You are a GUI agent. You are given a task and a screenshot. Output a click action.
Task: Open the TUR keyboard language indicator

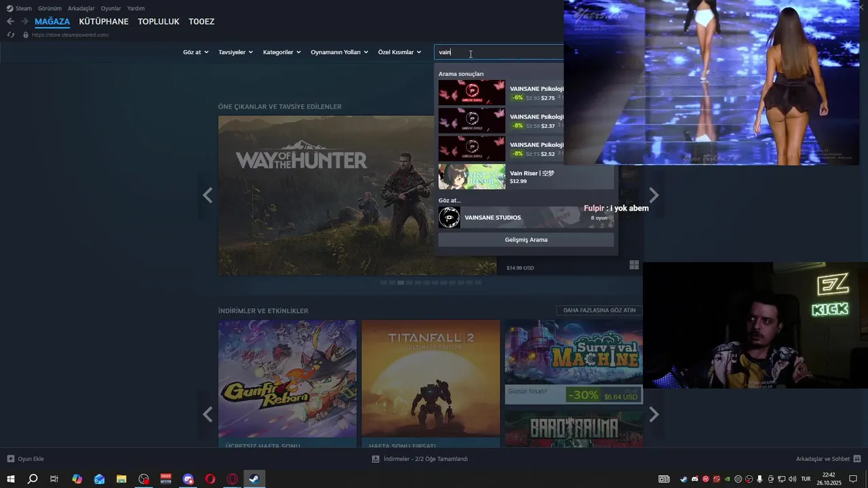click(x=806, y=479)
